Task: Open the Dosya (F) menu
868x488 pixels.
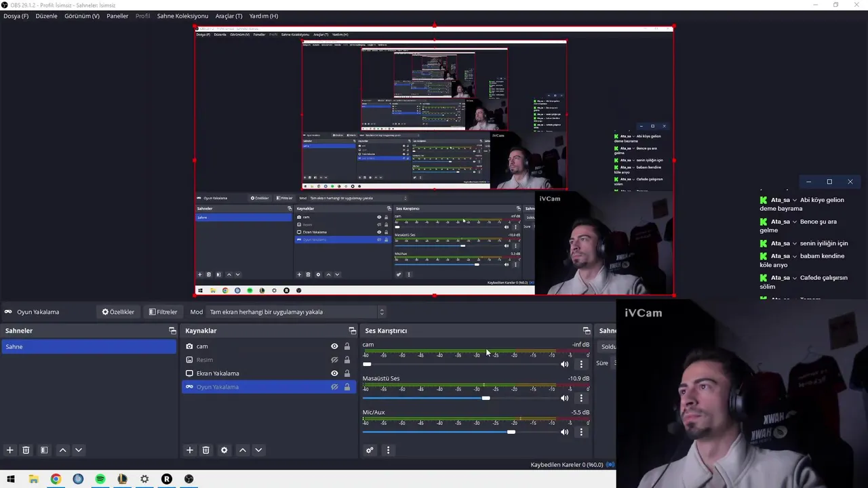Action: point(16,16)
